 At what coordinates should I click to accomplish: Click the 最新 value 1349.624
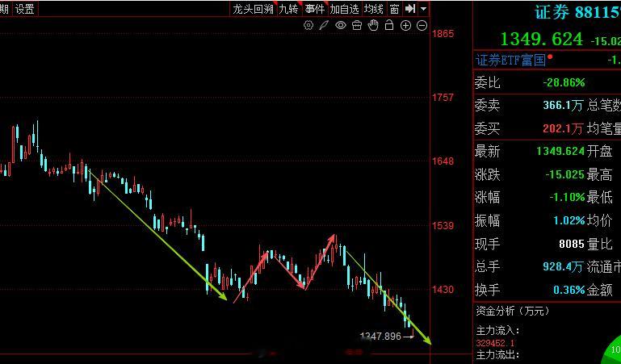point(560,151)
